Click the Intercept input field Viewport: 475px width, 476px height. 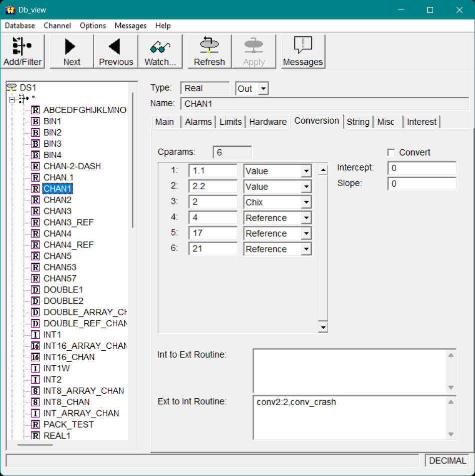tap(422, 168)
